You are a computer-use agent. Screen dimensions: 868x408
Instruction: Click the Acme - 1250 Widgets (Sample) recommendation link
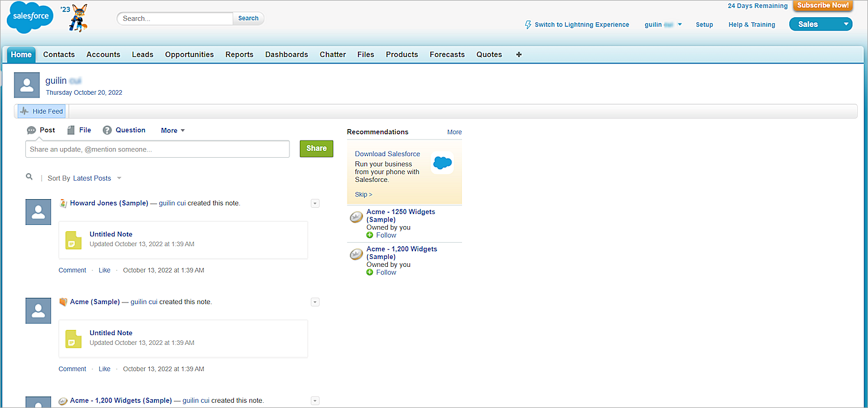[x=401, y=216]
